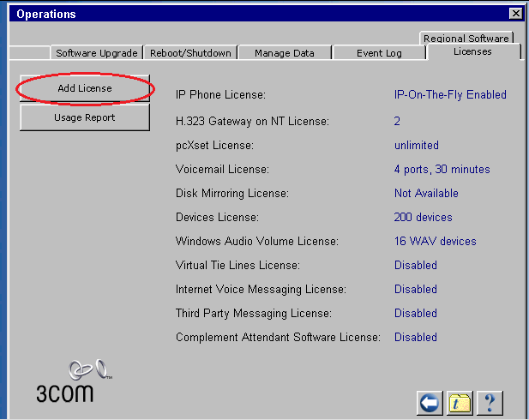Click the pcXset License unlimited value
The image size is (529, 420).
point(416,146)
